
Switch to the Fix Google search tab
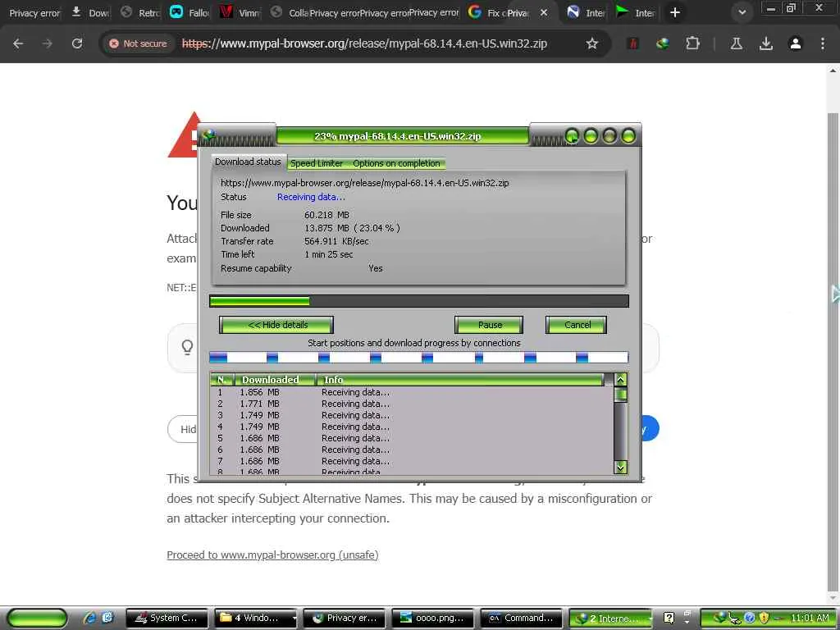point(486,12)
